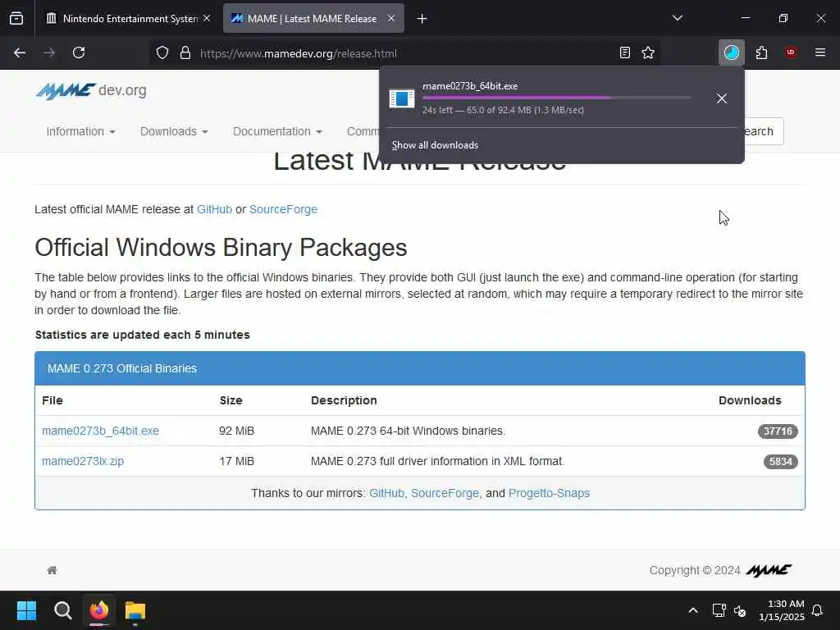Toggle reader view icon
Screen dimensions: 840x630
pos(624,52)
